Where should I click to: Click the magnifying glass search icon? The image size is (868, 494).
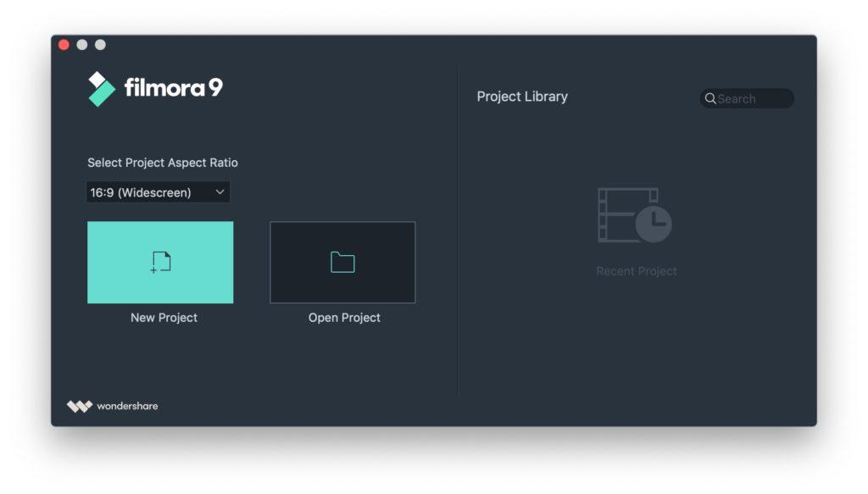pos(710,98)
